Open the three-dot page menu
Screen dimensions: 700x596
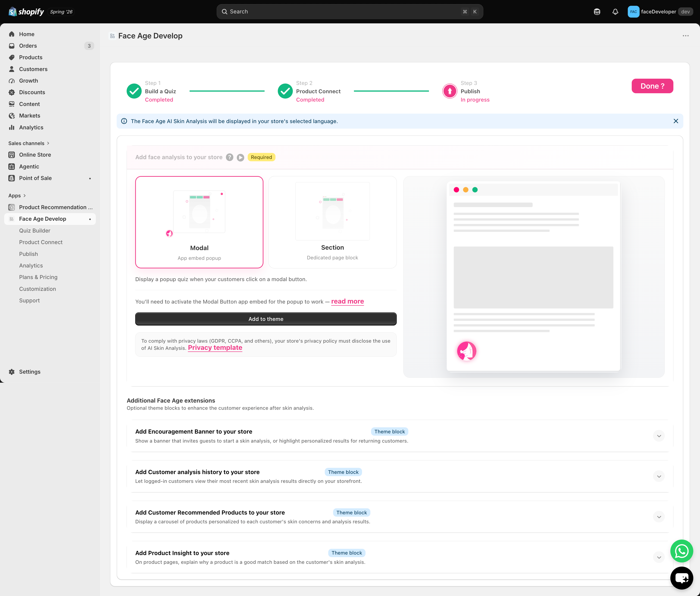click(685, 36)
